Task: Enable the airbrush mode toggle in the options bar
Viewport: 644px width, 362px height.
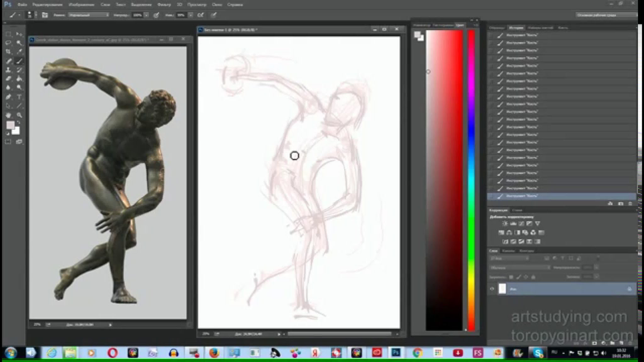Action: coord(200,15)
